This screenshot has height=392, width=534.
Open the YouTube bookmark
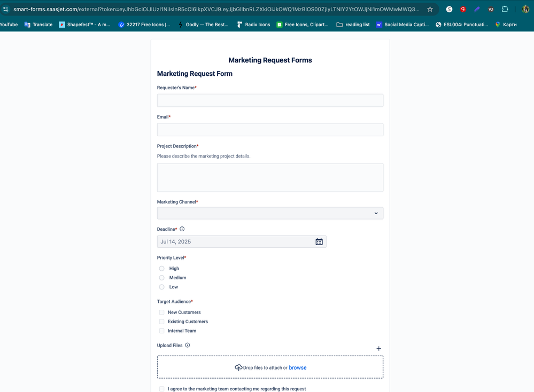7,24
